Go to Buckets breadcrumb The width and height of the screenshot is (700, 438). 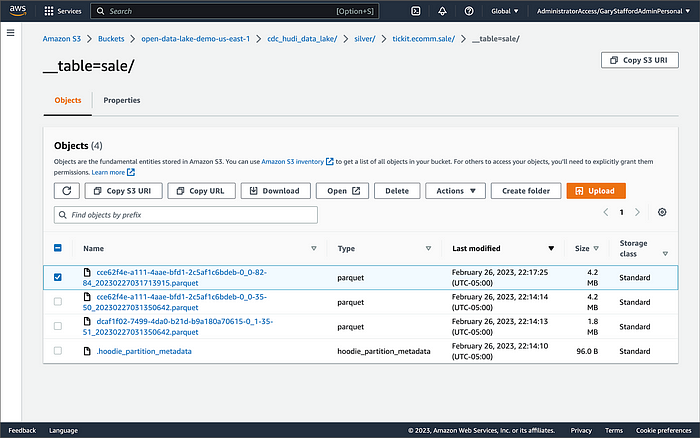coord(111,39)
